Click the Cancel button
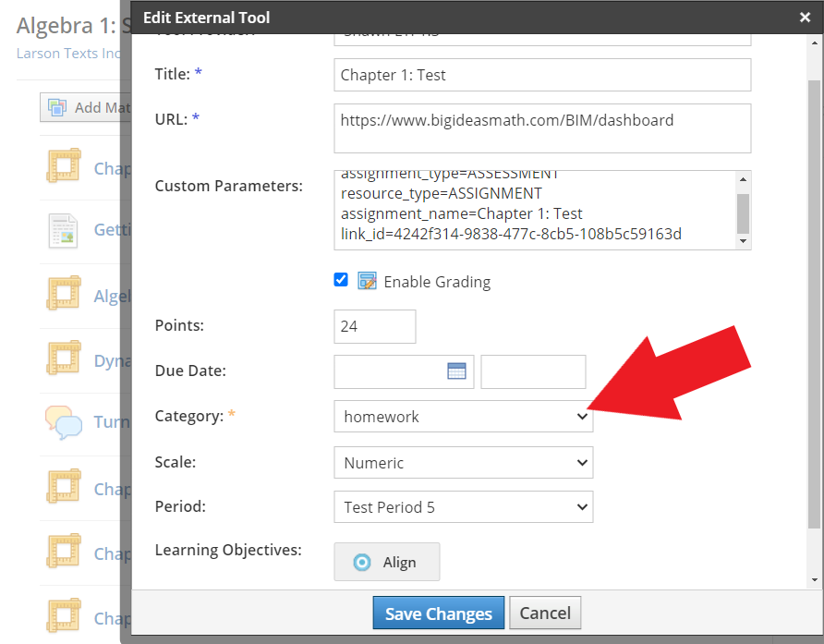 (545, 613)
